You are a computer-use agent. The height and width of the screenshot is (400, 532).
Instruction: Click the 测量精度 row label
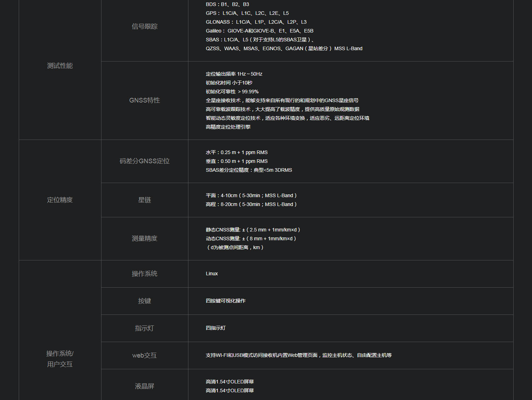click(145, 239)
